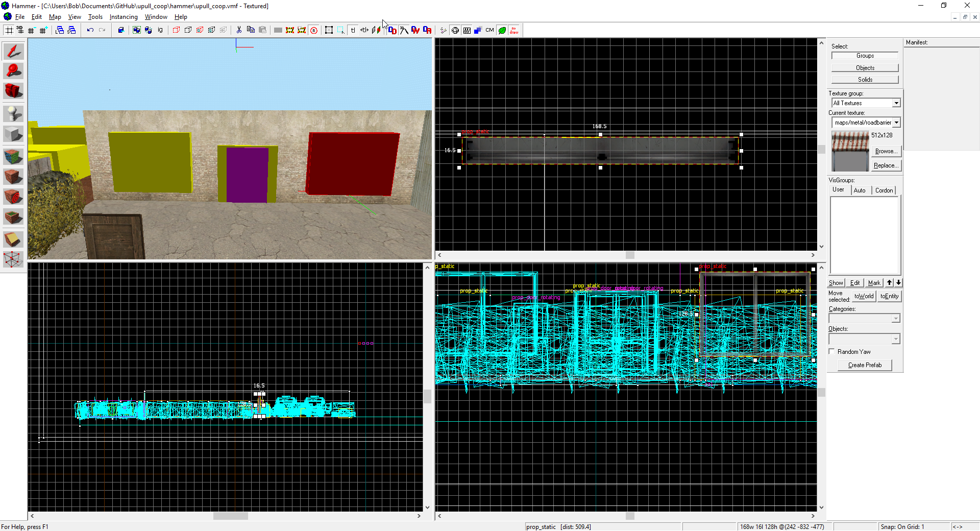Viewport: 980px width, 531px height.
Task: Click the Redo arrow in toolbar
Action: coord(102,30)
